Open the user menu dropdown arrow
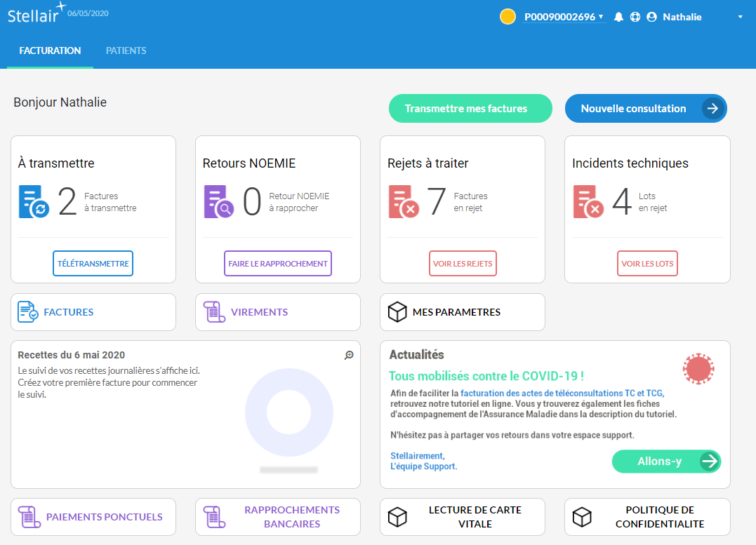Viewport: 756px width, 545px height. [740, 17]
